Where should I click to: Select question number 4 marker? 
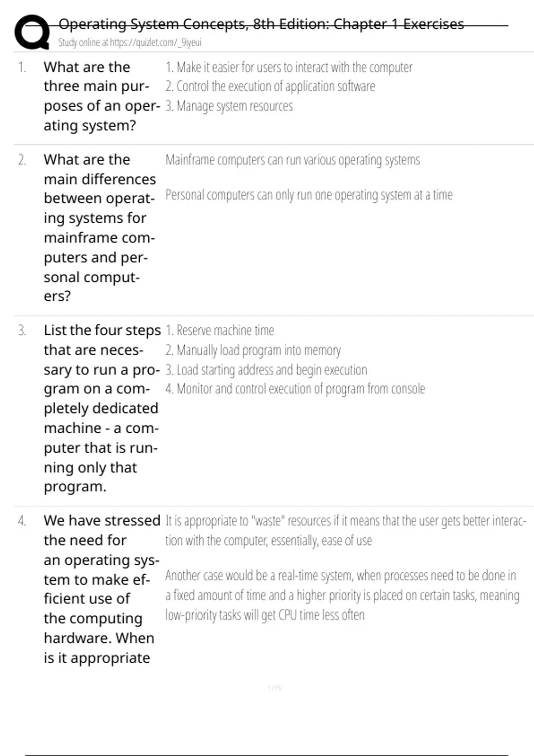point(22,521)
